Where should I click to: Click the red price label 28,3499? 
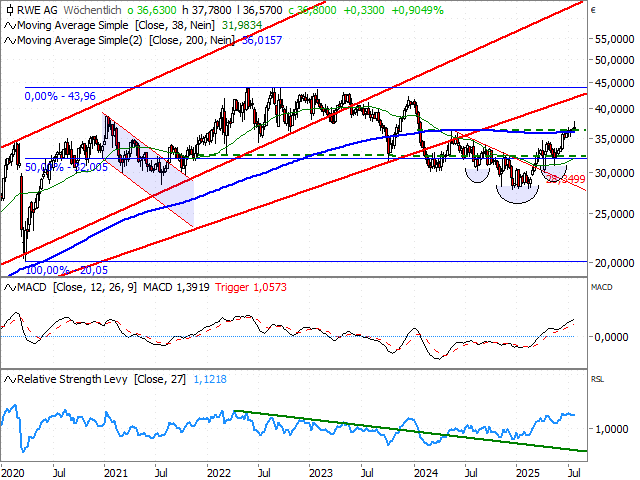click(565, 179)
